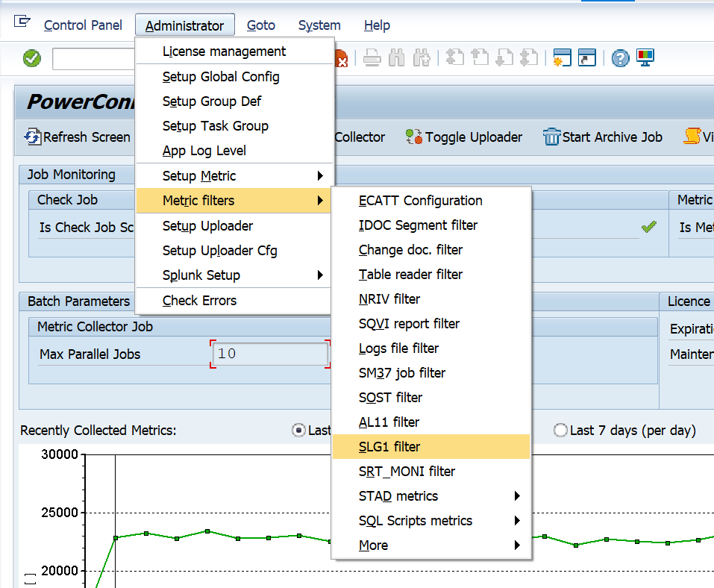Image resolution: width=714 pixels, height=588 pixels.
Task: Select the Last 7 days radio button
Action: click(x=560, y=431)
